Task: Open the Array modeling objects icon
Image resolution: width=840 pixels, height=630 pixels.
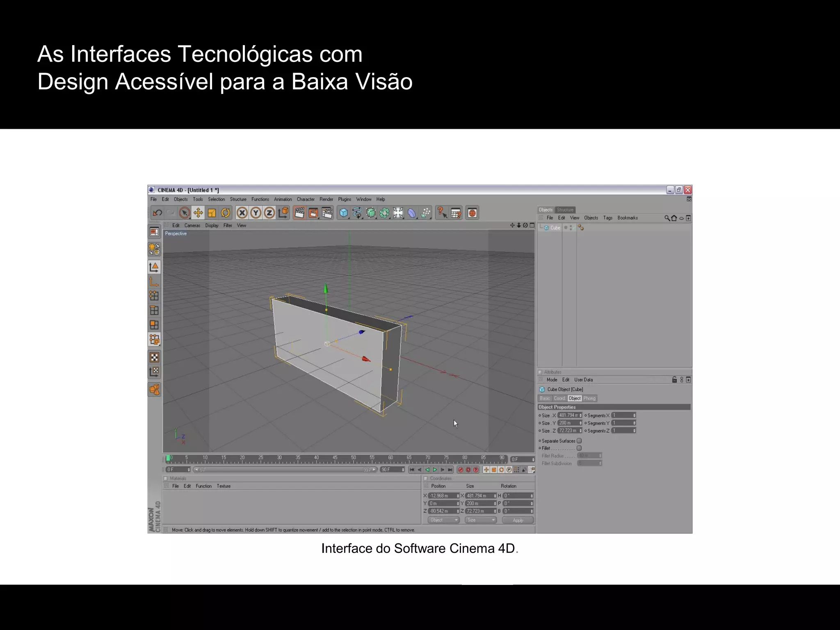Action: tap(384, 213)
